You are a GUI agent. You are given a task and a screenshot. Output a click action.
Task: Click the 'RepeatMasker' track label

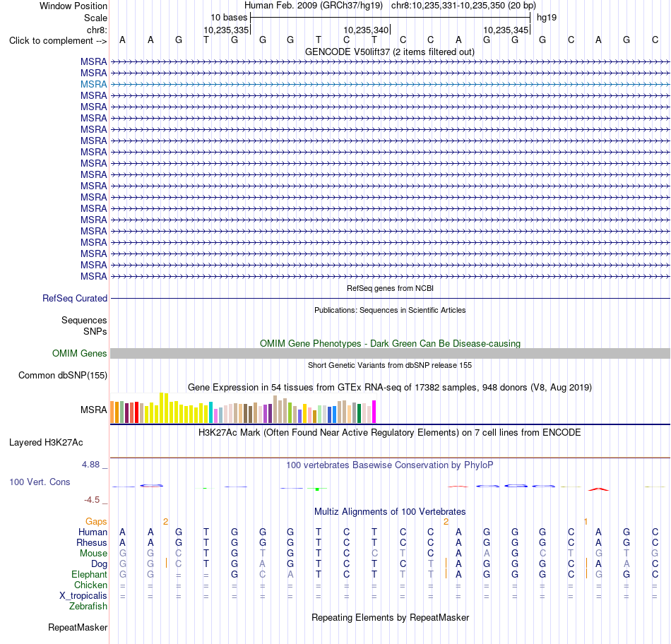pos(78,627)
